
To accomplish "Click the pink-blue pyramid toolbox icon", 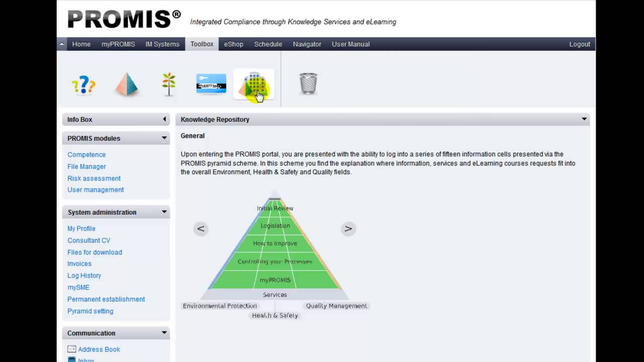I will 126,84.
